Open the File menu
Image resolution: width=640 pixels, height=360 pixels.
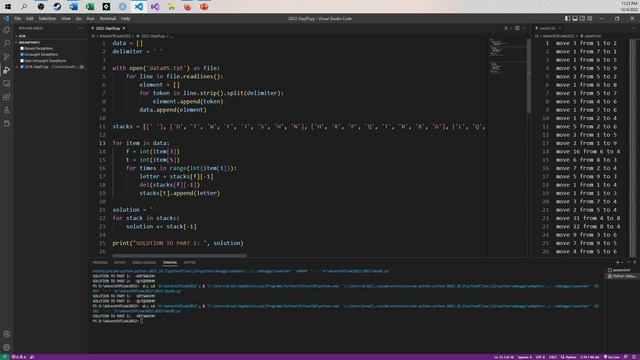click(x=18, y=18)
